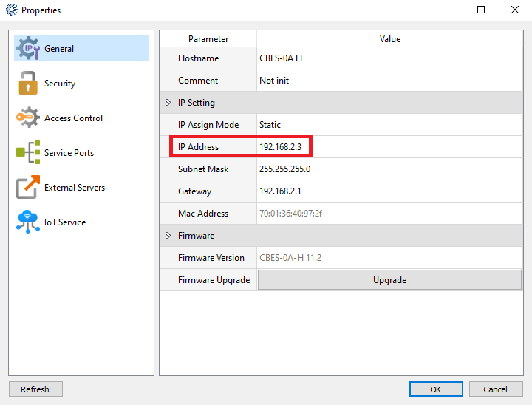Click the Upgrade firmware button

pos(389,280)
